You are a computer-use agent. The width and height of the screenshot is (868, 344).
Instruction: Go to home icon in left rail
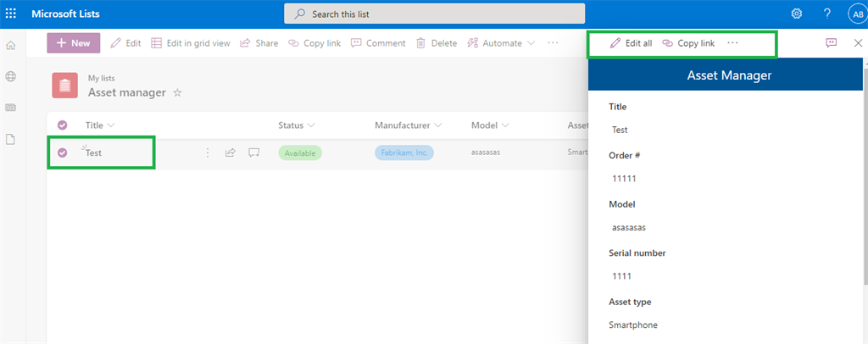coord(10,46)
